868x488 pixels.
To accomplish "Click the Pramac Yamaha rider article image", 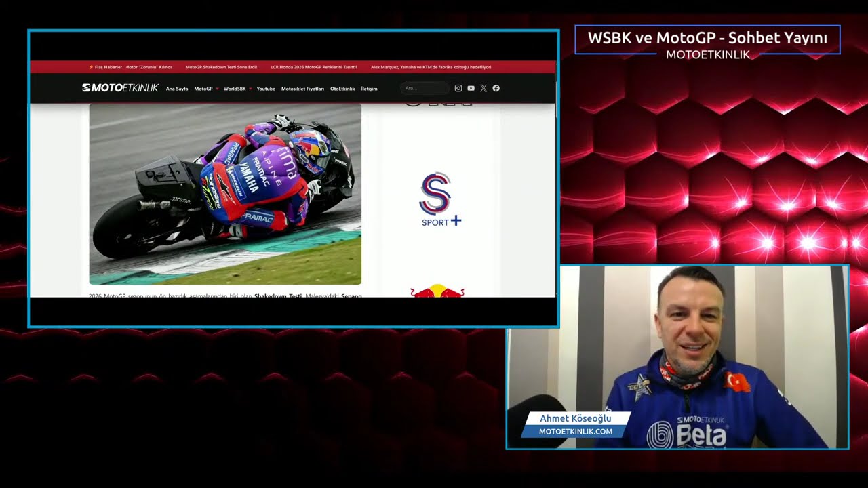I will [x=225, y=194].
